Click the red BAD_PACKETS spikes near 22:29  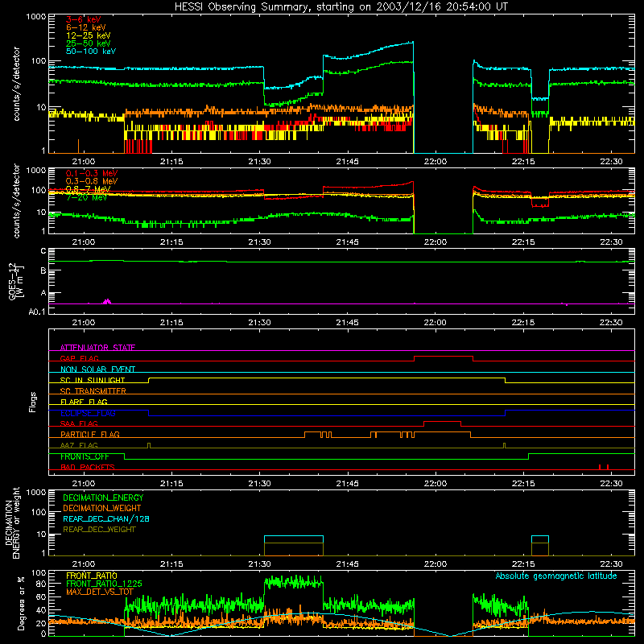pyautogui.click(x=603, y=467)
